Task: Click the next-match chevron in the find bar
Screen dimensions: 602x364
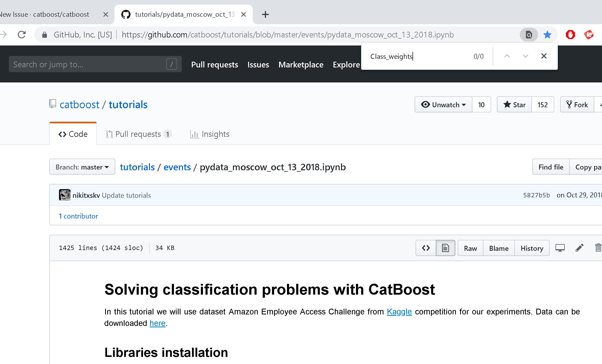Action: pyautogui.click(x=525, y=56)
